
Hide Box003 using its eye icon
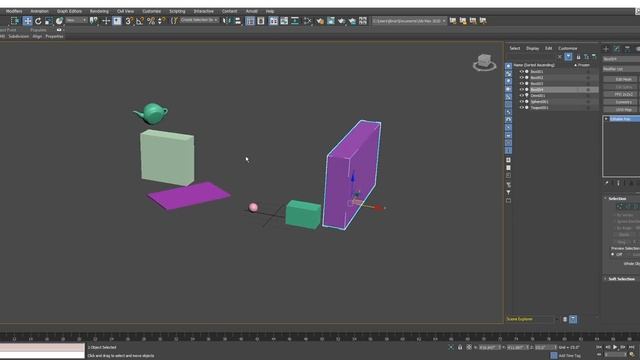point(521,84)
